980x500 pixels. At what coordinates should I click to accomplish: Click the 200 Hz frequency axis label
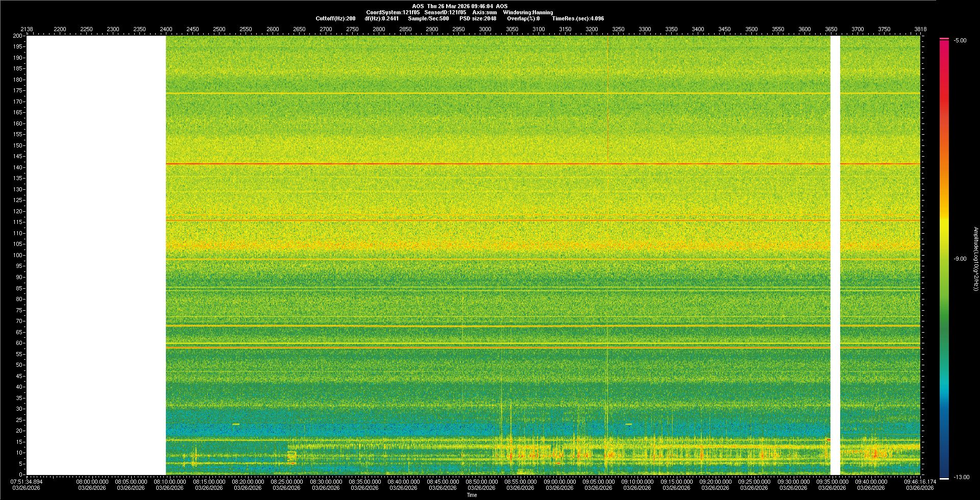tap(17, 36)
